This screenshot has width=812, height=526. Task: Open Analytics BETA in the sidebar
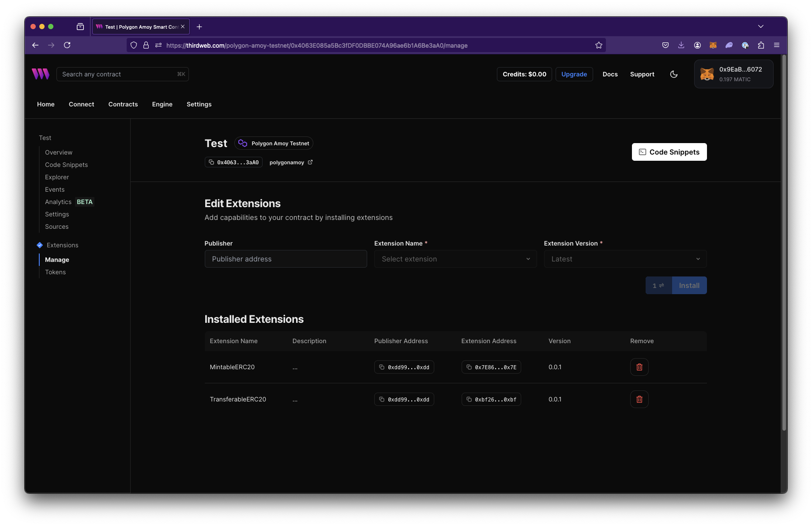point(69,202)
